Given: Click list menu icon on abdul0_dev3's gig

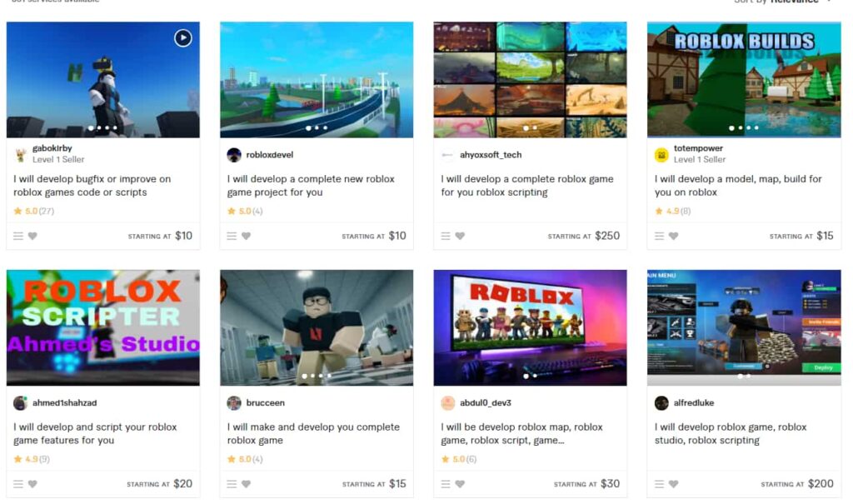Looking at the screenshot, I should 446,484.
